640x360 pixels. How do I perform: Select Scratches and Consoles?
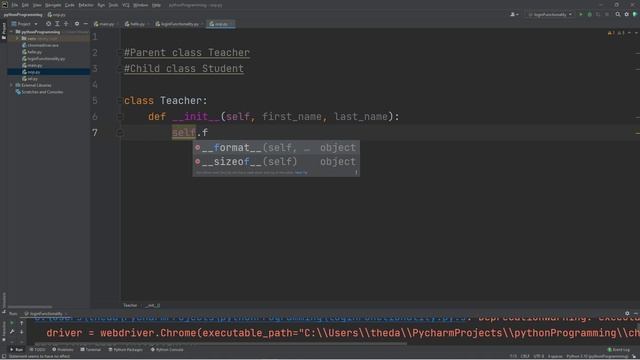39,92
